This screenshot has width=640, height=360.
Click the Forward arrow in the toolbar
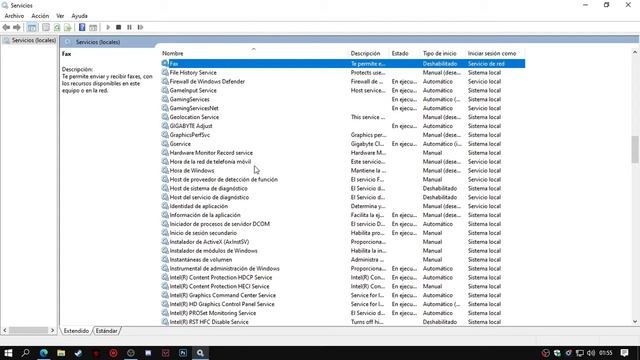click(17, 27)
